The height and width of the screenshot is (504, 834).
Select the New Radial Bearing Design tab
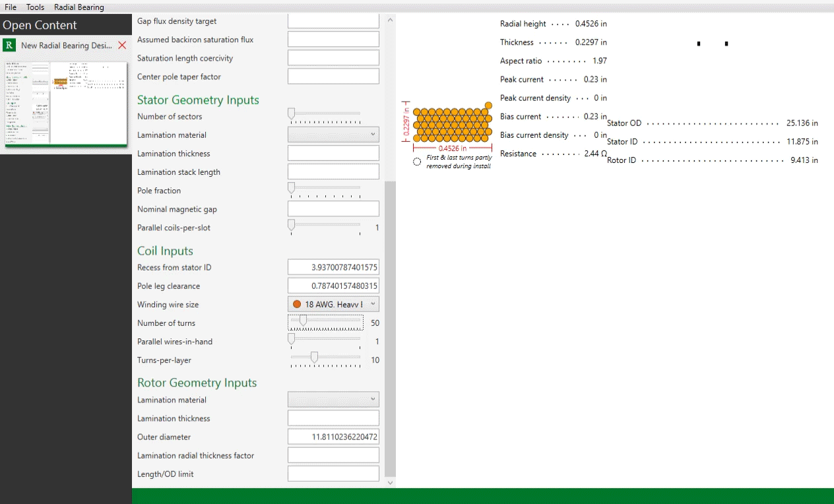tap(67, 46)
